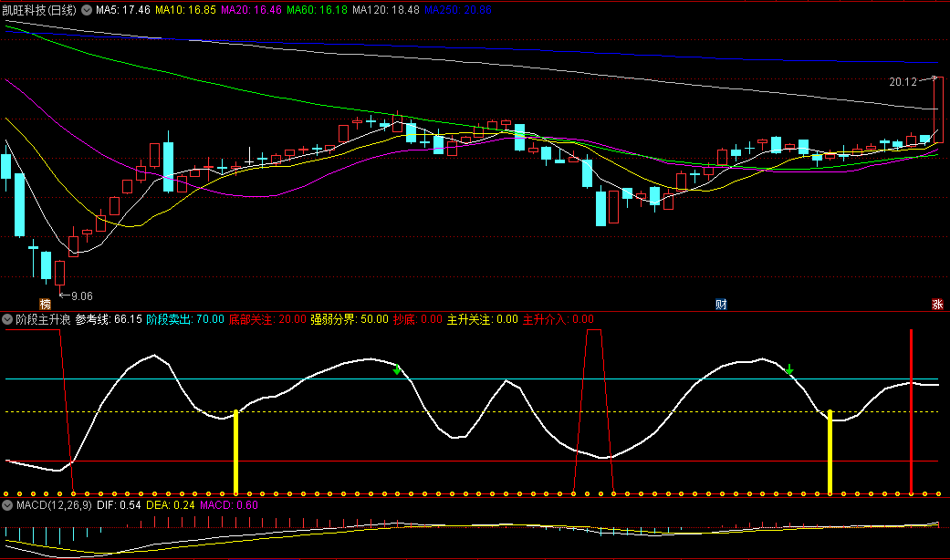The image size is (950, 560).
Task: Select the 凯旺科技(日线) stock title
Action: [x=39, y=10]
